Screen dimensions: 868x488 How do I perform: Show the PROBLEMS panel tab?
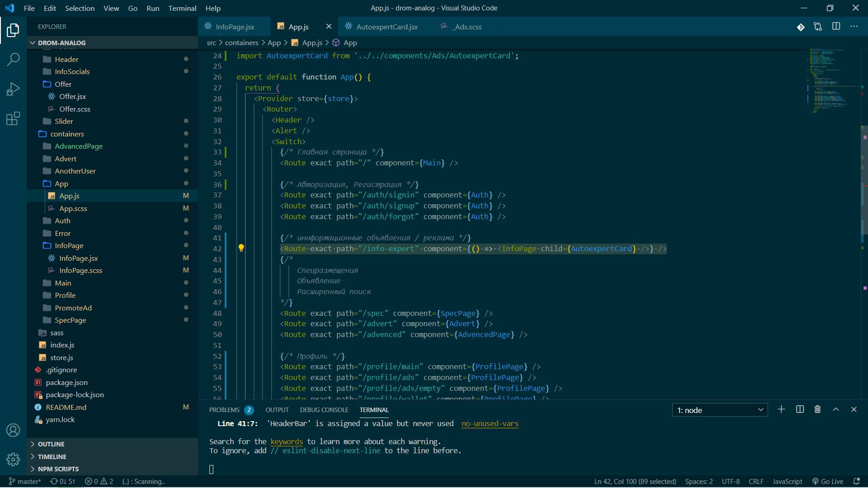pyautogui.click(x=231, y=410)
